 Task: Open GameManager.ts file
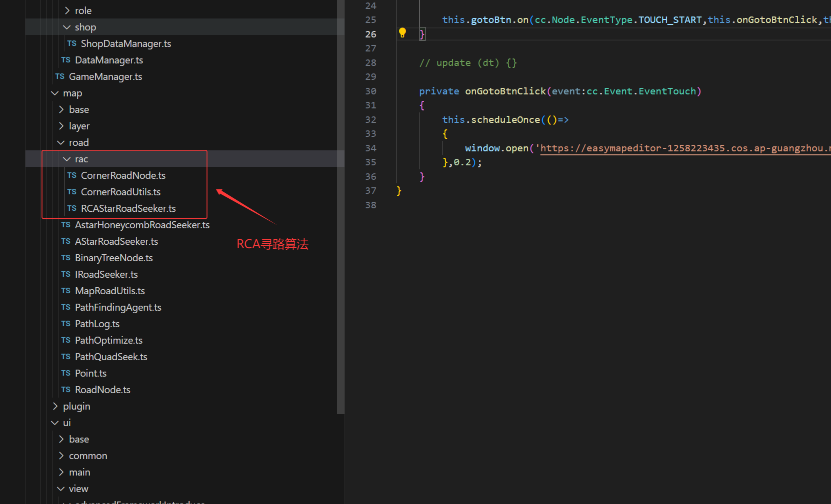105,76
